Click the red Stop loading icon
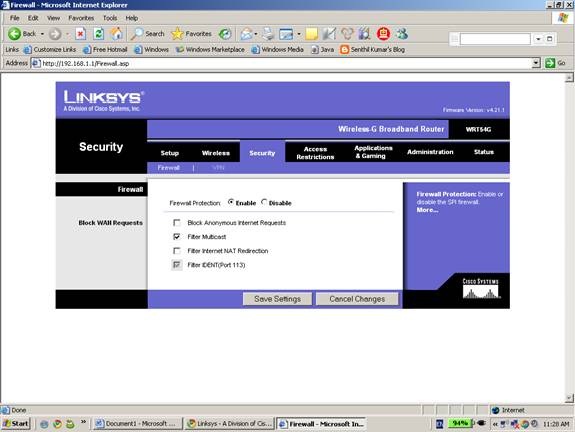Image resolution: width=575 pixels, height=432 pixels. click(81, 34)
